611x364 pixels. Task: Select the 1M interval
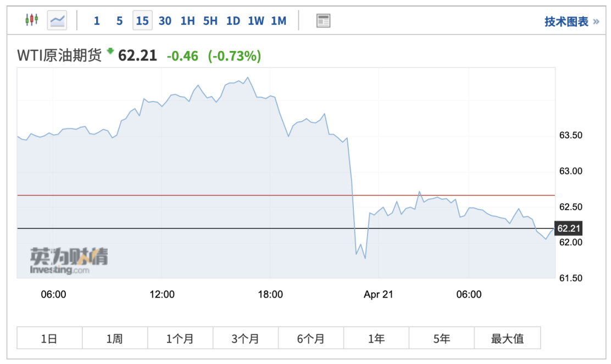pyautogui.click(x=279, y=21)
